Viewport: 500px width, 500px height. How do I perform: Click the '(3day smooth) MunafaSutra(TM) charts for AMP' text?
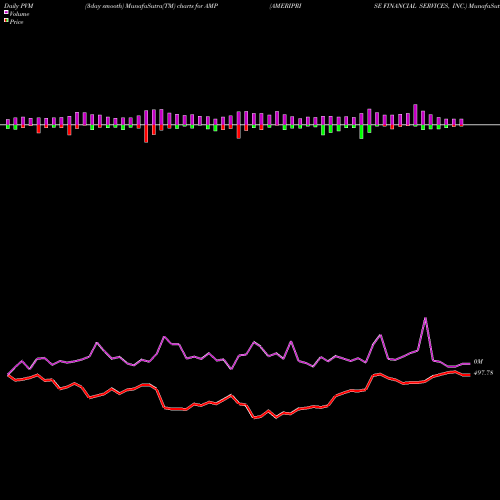(151, 6)
